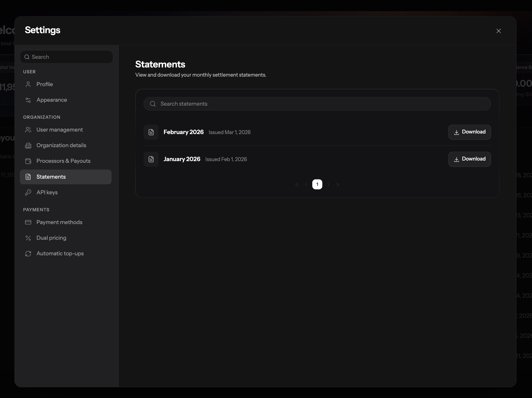Close the Settings dialog
The image size is (532, 398).
tap(499, 31)
